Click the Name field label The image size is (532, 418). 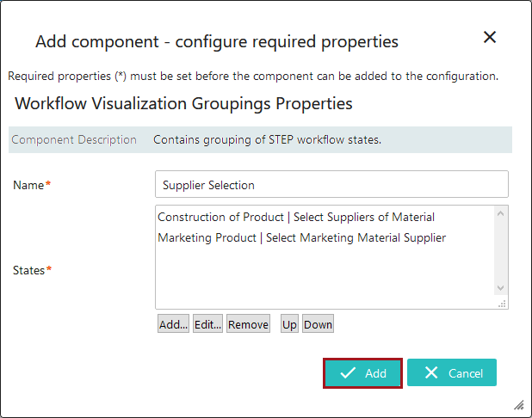(29, 185)
